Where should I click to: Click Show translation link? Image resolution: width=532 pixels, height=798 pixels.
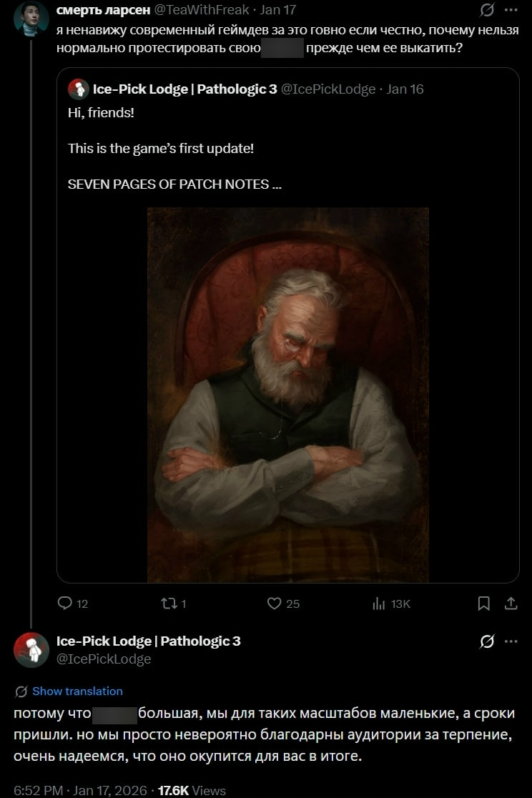(x=77, y=691)
